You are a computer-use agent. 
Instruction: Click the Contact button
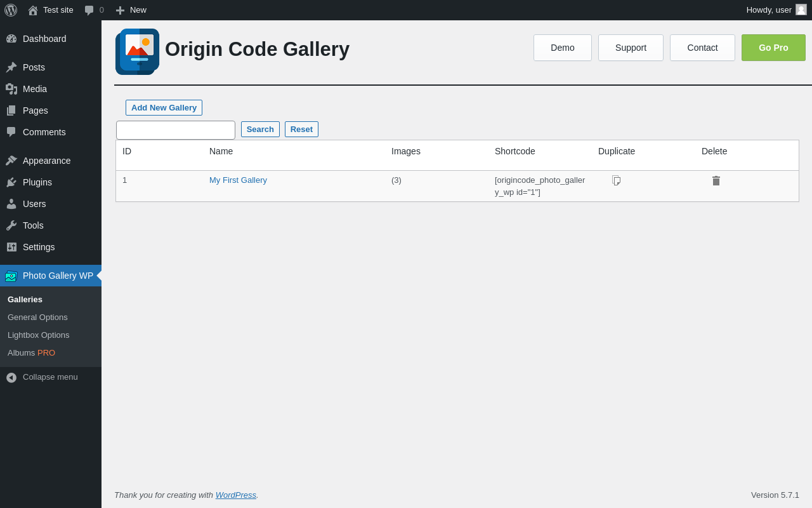(x=702, y=48)
